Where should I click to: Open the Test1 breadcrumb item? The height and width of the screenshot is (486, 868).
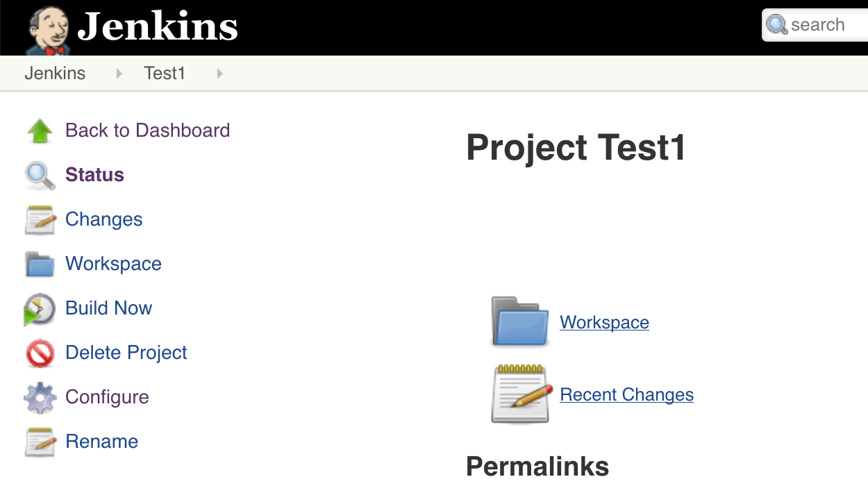(x=165, y=74)
